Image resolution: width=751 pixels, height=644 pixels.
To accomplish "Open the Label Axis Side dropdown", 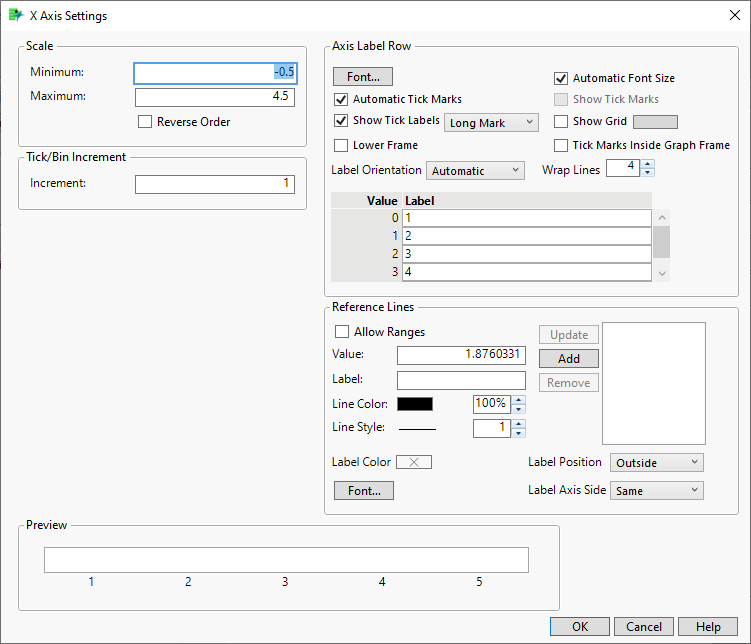I will click(656, 491).
